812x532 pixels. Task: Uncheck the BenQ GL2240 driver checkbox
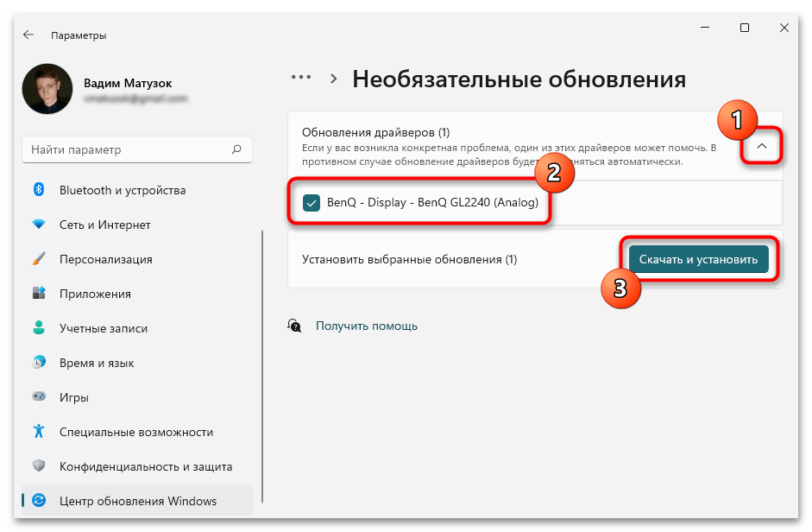(x=312, y=204)
